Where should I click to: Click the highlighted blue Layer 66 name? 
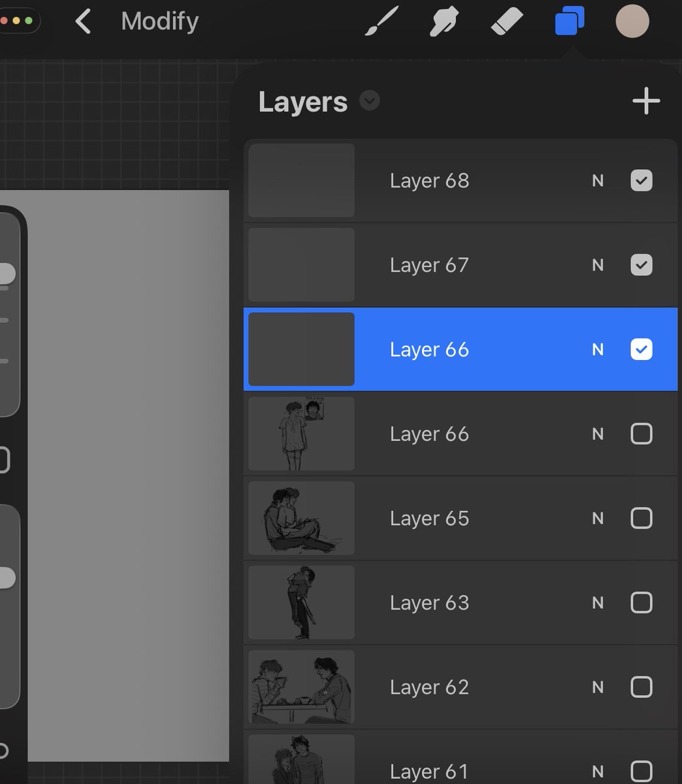tap(429, 350)
